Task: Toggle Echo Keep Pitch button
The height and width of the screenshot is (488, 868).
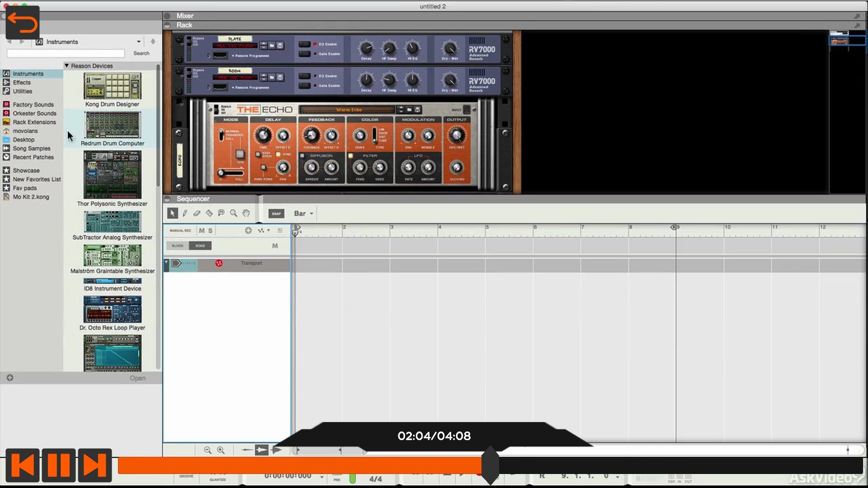Action: pyautogui.click(x=258, y=155)
